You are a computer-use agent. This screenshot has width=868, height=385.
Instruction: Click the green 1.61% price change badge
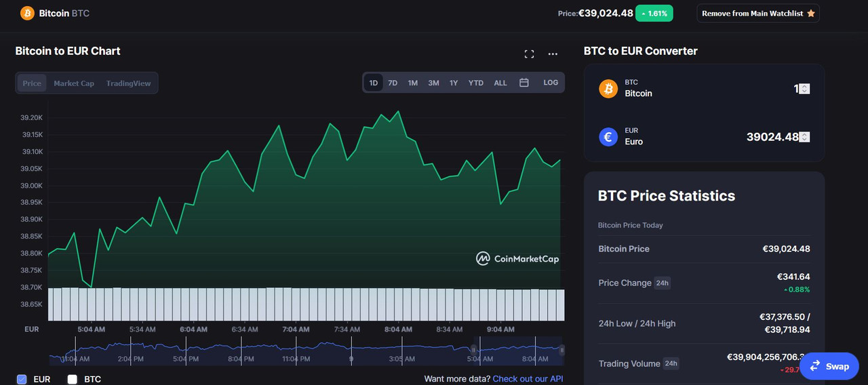[654, 13]
